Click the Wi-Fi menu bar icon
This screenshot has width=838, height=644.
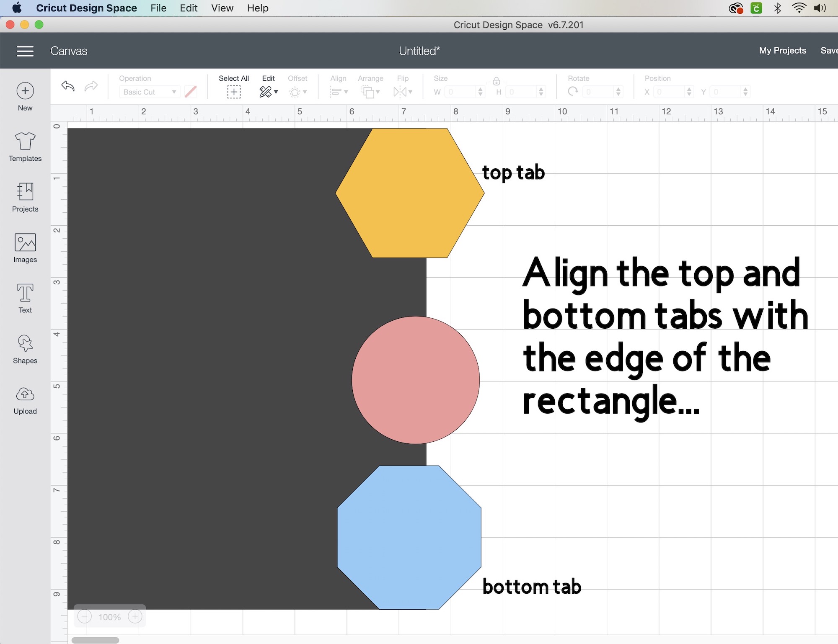[x=799, y=8]
